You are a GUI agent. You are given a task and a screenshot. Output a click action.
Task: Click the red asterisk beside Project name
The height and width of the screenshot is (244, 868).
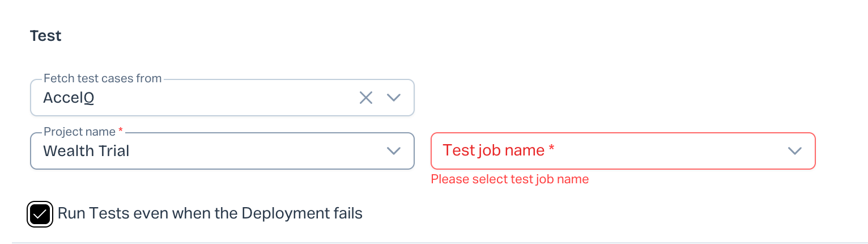point(121,131)
